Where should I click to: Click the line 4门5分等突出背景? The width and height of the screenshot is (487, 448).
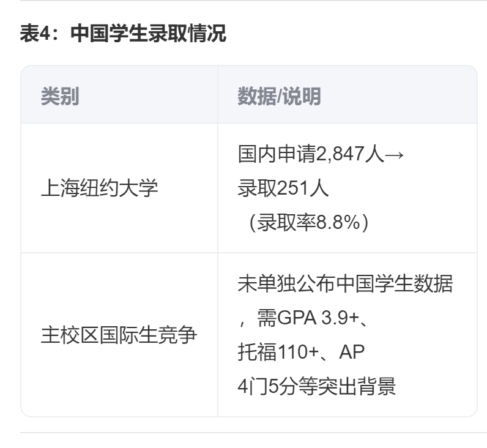317,387
